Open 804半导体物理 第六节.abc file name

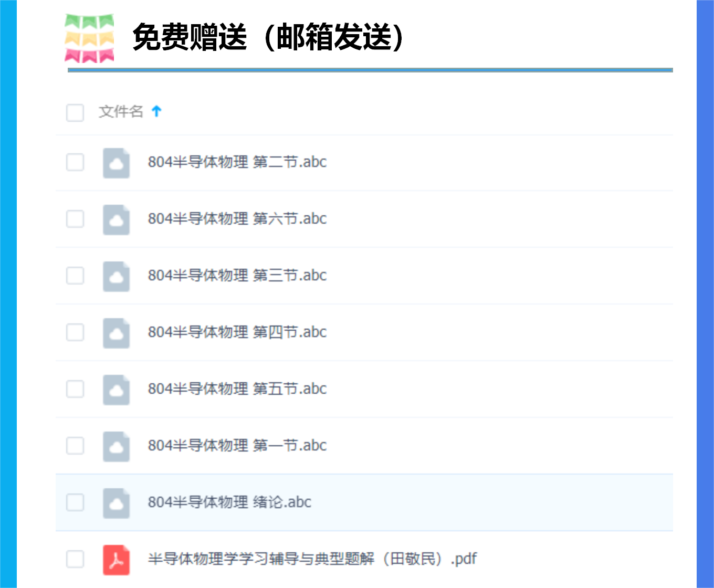click(237, 219)
